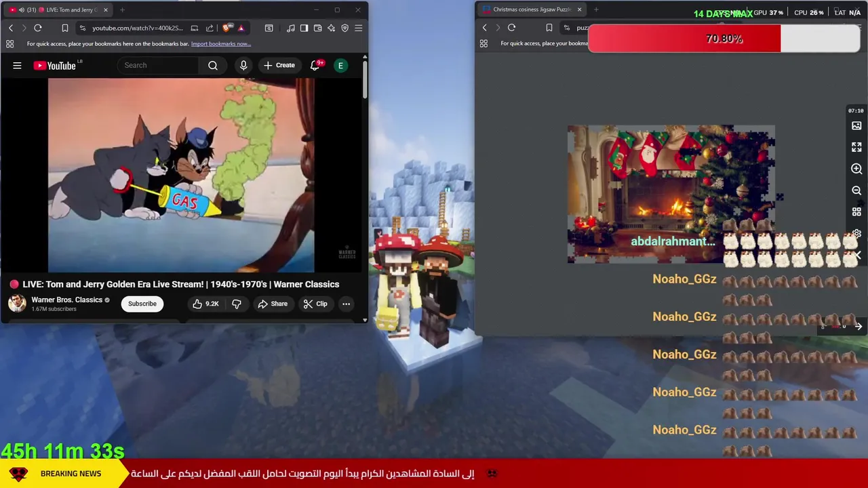Screen dimensions: 868x488
Task: Toggle Brave sidebar panel in YouTube window
Action: (x=304, y=28)
